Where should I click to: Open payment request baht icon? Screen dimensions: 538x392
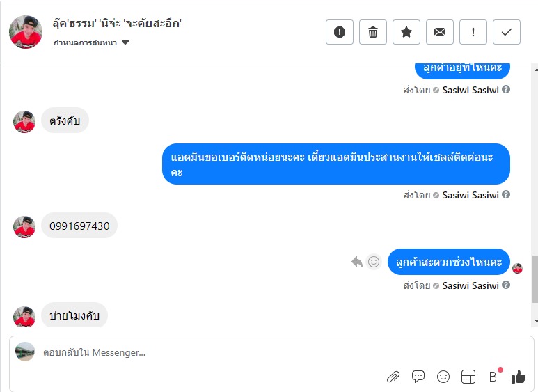coord(493,377)
